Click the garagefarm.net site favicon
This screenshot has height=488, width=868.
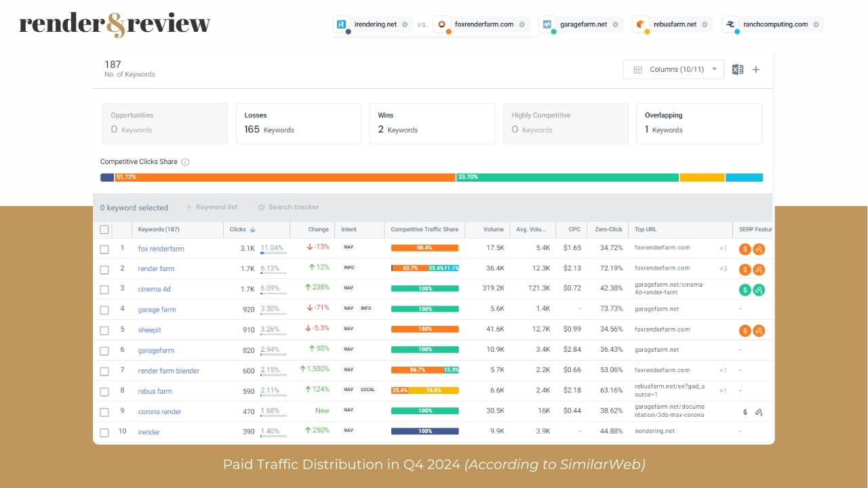[x=547, y=24]
